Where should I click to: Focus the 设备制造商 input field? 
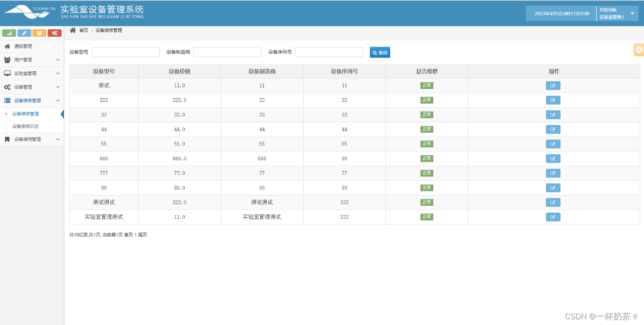click(x=227, y=52)
